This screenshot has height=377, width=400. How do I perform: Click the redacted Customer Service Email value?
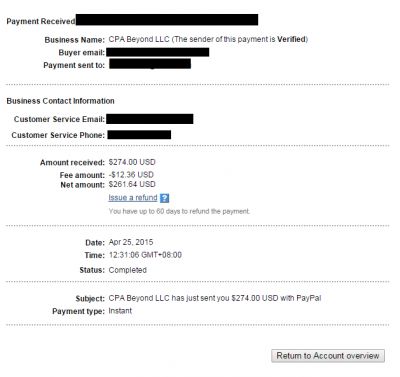[150, 119]
